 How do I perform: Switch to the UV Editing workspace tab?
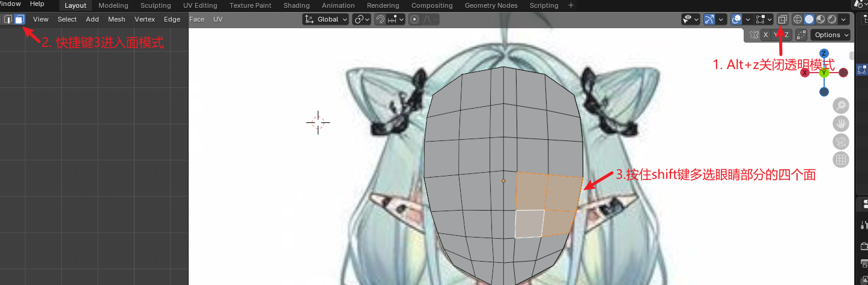[x=200, y=5]
